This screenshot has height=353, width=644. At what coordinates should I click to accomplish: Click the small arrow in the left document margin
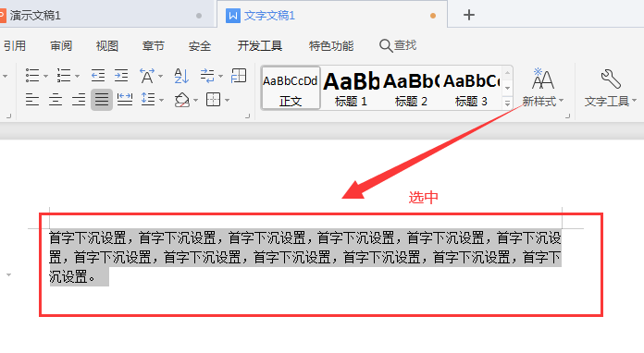point(8,274)
